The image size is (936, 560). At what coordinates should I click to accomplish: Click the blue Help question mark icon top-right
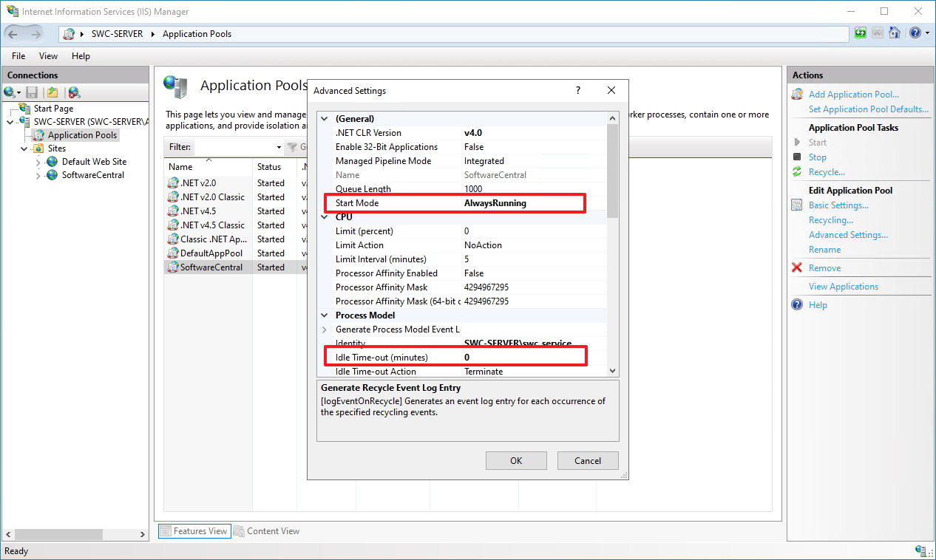[x=915, y=33]
